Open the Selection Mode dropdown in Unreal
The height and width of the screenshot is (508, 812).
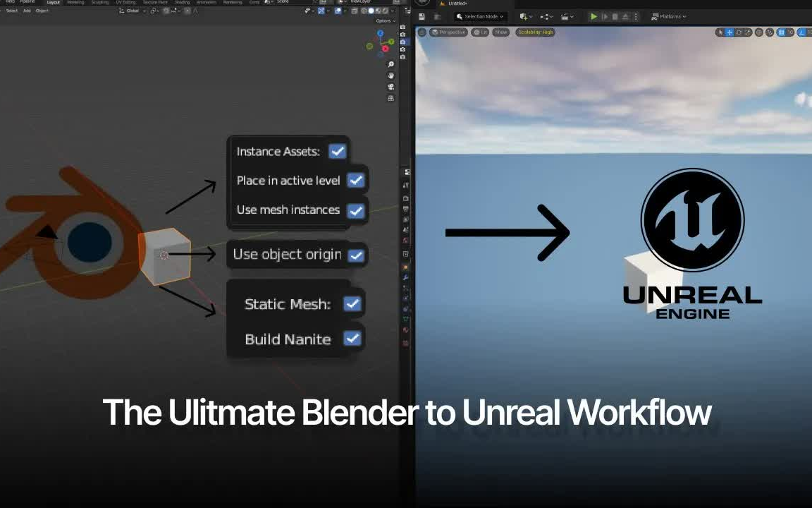click(x=480, y=17)
